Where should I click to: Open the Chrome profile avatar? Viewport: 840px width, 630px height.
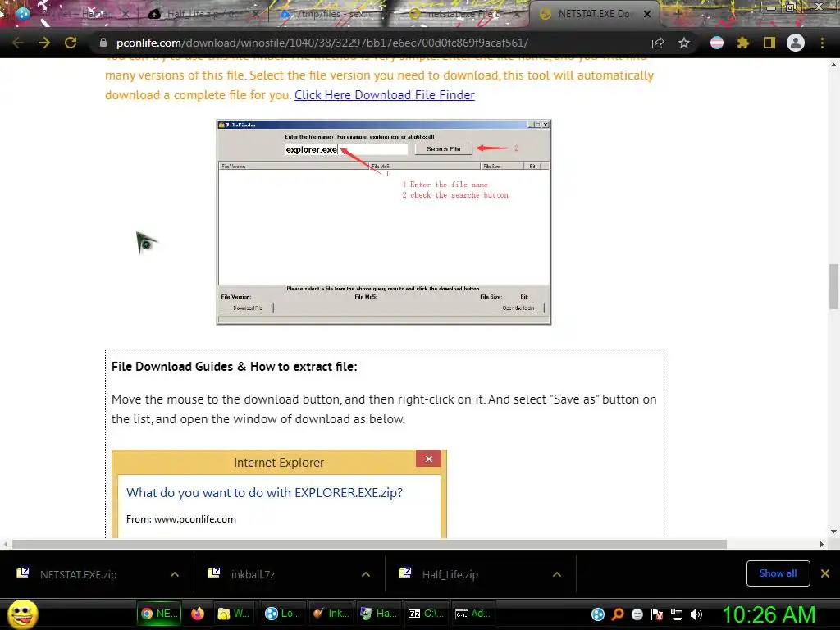click(796, 43)
